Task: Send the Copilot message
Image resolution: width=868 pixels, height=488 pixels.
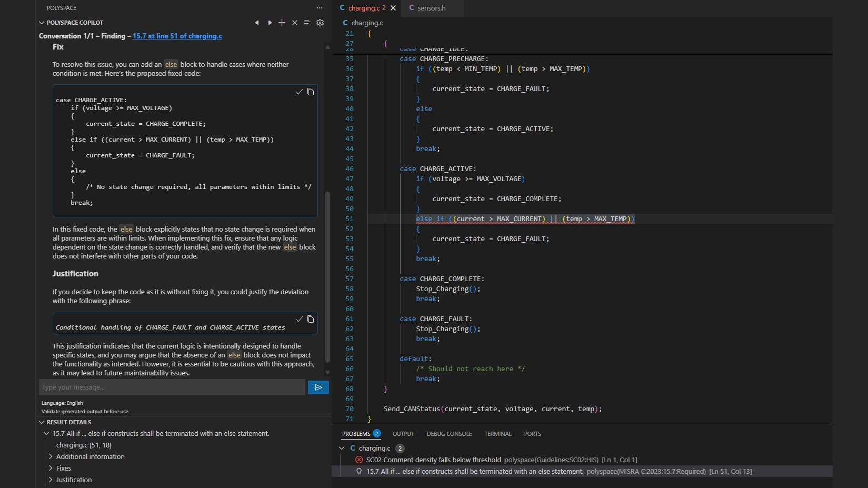Action: [x=318, y=387]
